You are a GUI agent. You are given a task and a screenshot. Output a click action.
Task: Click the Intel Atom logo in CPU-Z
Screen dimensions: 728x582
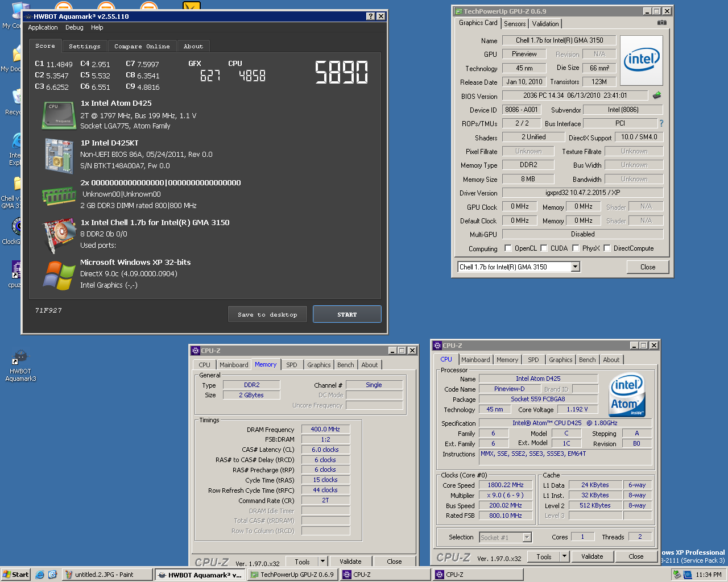[627, 395]
